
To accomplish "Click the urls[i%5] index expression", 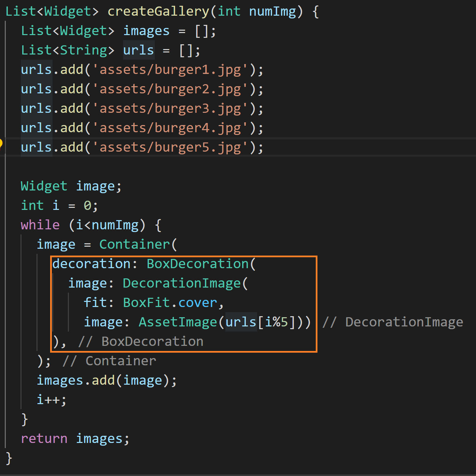I will (261, 322).
